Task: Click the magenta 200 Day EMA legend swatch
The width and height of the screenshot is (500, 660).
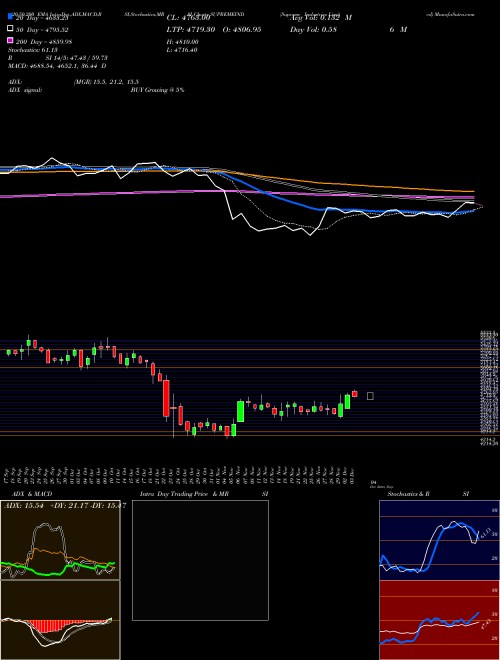Action: click(x=11, y=41)
